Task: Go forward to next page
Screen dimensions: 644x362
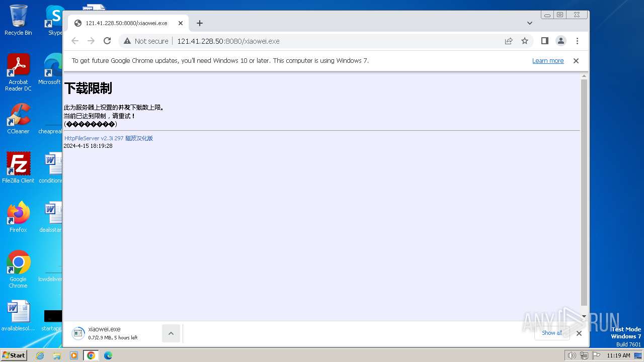Action: click(91, 41)
